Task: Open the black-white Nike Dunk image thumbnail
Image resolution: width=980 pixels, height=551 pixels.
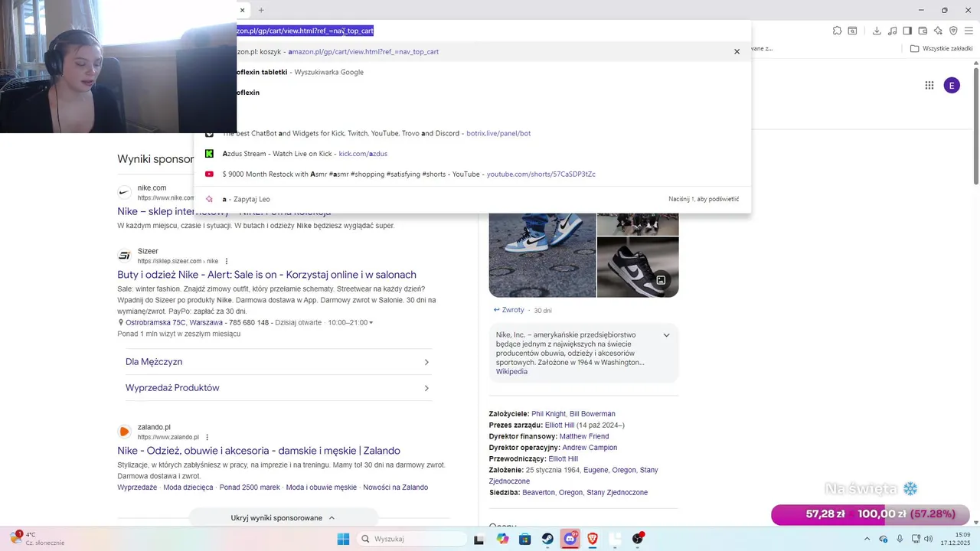Action: coord(638,267)
